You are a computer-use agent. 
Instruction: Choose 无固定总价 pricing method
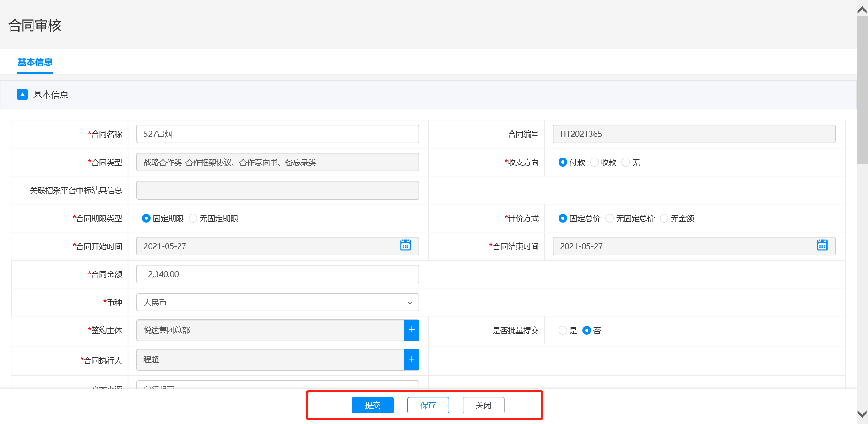point(610,218)
